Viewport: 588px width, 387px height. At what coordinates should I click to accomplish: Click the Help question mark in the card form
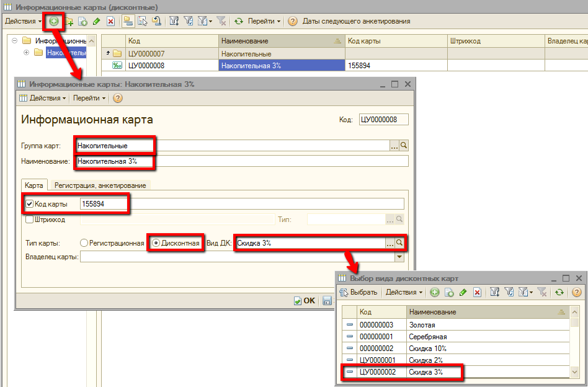tap(118, 98)
